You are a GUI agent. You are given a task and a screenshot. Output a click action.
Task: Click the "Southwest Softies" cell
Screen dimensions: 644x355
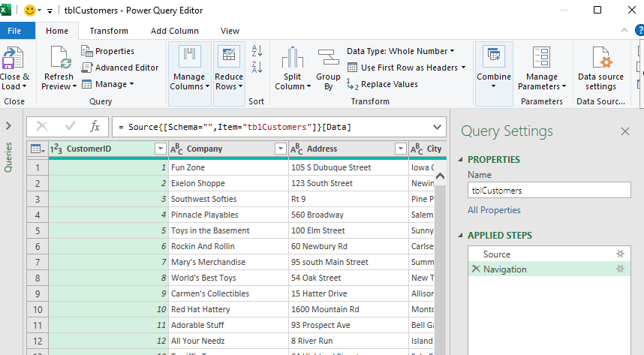pos(229,199)
